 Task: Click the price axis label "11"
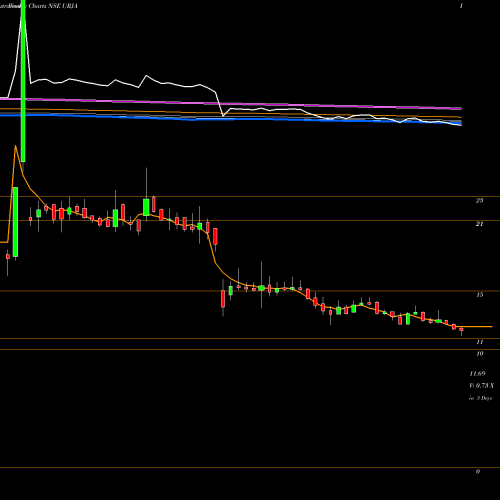coord(480,342)
